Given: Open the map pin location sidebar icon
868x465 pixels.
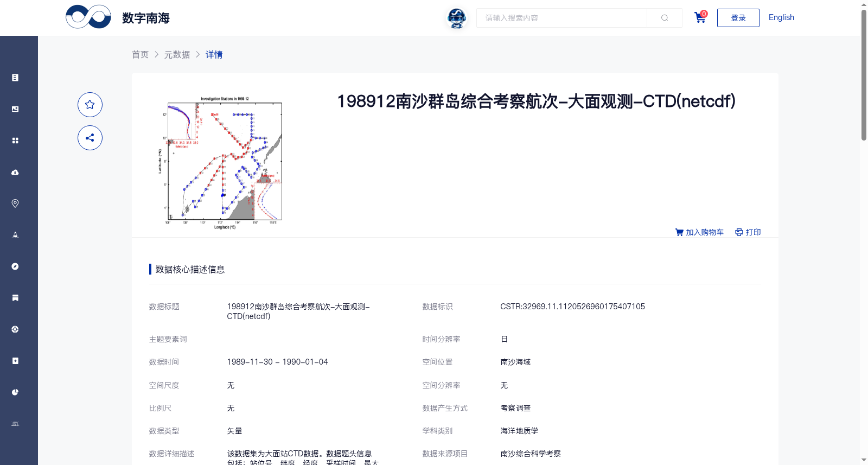Looking at the screenshot, I should pos(15,203).
